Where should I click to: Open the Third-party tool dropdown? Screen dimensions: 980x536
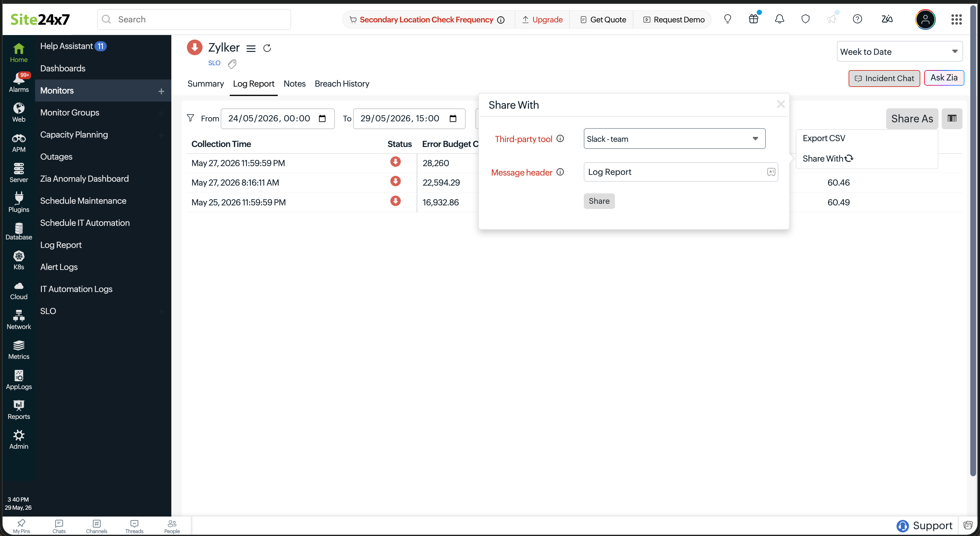[x=674, y=139]
